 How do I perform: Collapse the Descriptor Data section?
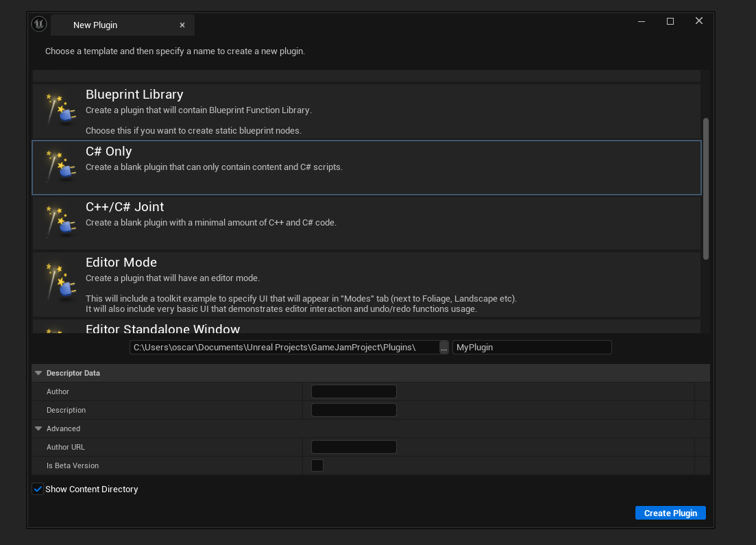point(39,374)
